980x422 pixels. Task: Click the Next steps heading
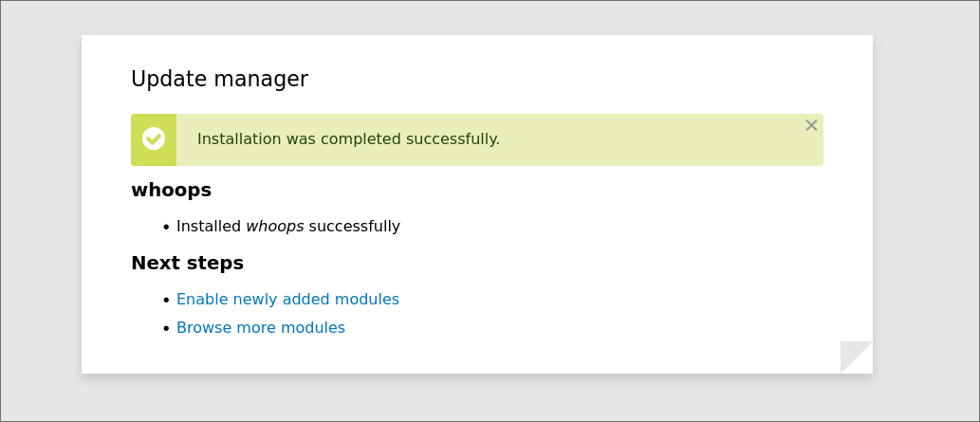pyautogui.click(x=187, y=263)
